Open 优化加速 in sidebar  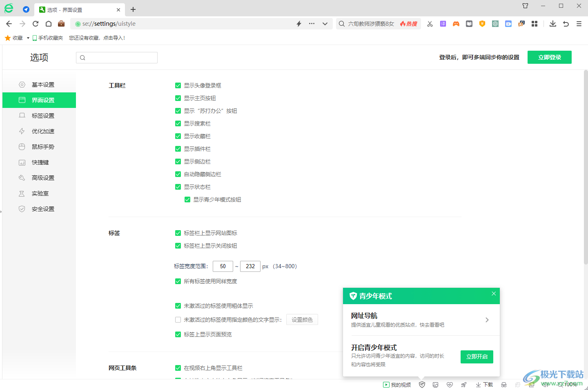pos(39,131)
